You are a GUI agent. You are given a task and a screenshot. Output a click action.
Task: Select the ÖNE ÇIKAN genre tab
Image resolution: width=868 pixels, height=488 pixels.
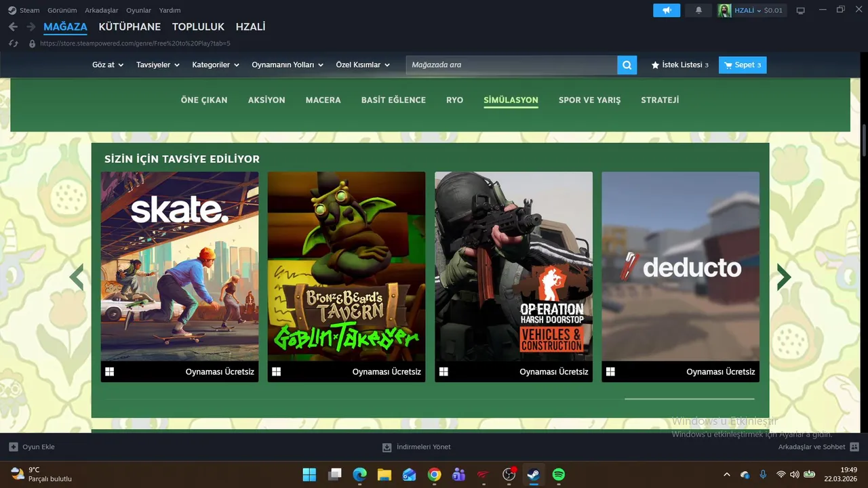click(204, 100)
